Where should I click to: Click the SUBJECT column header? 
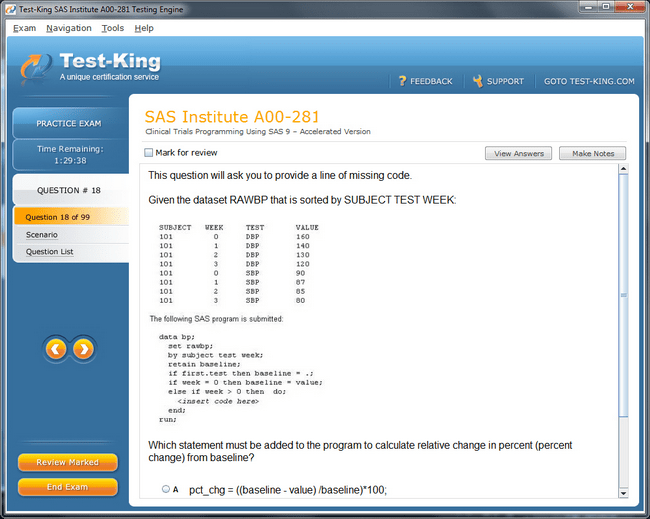click(x=175, y=228)
